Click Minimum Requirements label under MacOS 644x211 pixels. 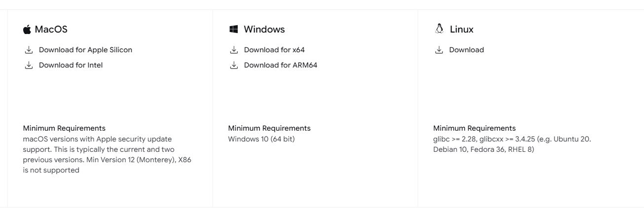click(64, 128)
